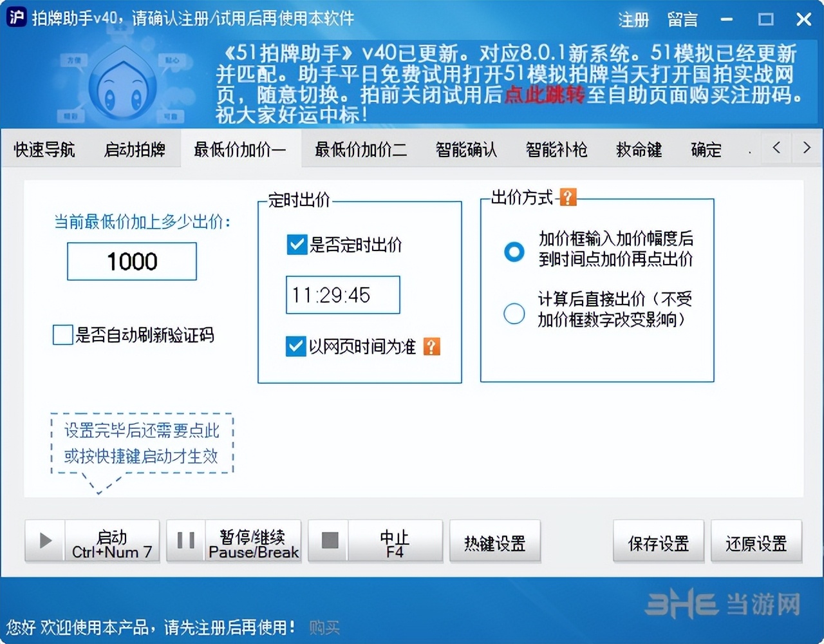Click right arrow to scroll tabs
The height and width of the screenshot is (644, 824).
click(x=806, y=148)
